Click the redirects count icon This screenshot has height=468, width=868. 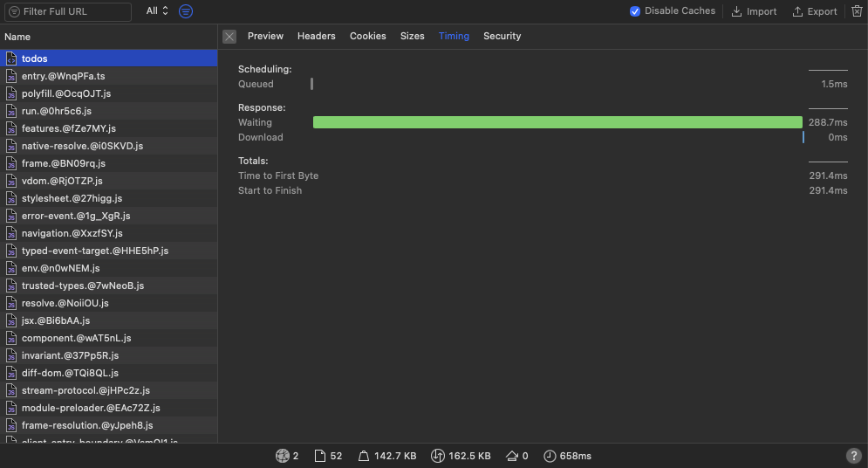click(x=511, y=456)
